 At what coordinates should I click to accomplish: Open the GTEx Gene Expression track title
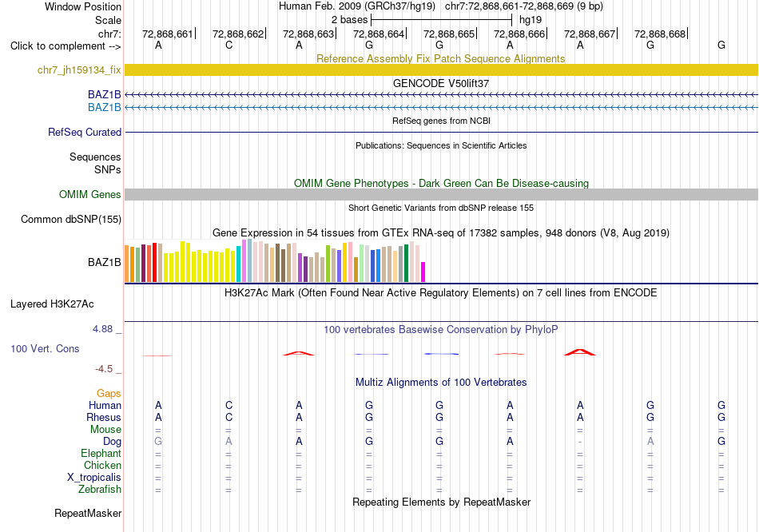(x=441, y=232)
